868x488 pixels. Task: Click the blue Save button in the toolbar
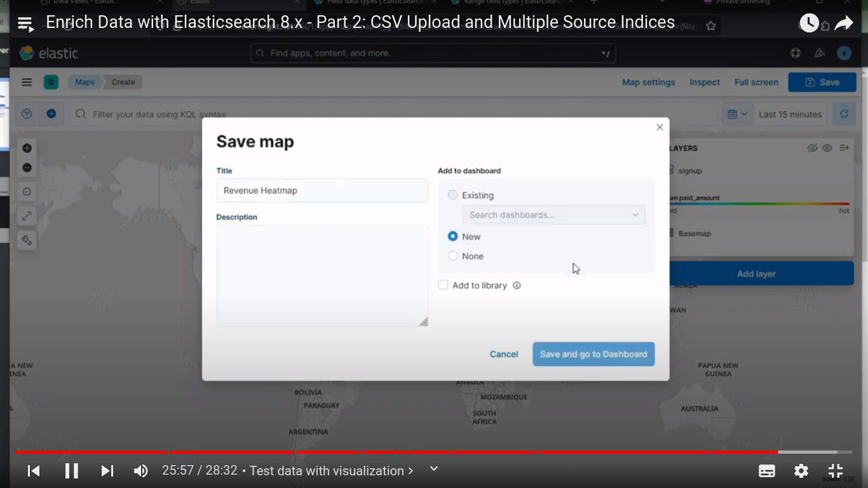pos(822,82)
